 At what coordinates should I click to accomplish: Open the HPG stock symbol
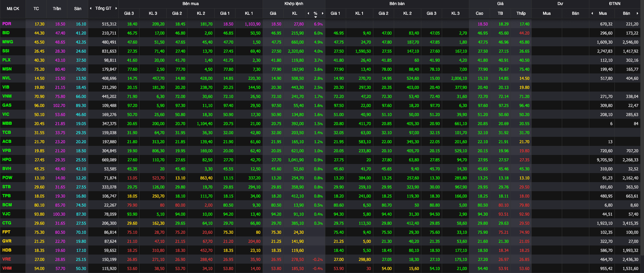pyautogui.click(x=7, y=160)
